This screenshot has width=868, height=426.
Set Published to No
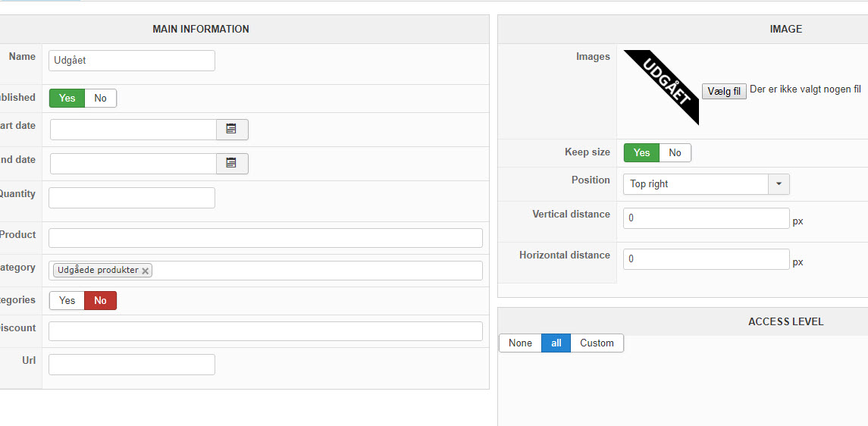pyautogui.click(x=100, y=98)
